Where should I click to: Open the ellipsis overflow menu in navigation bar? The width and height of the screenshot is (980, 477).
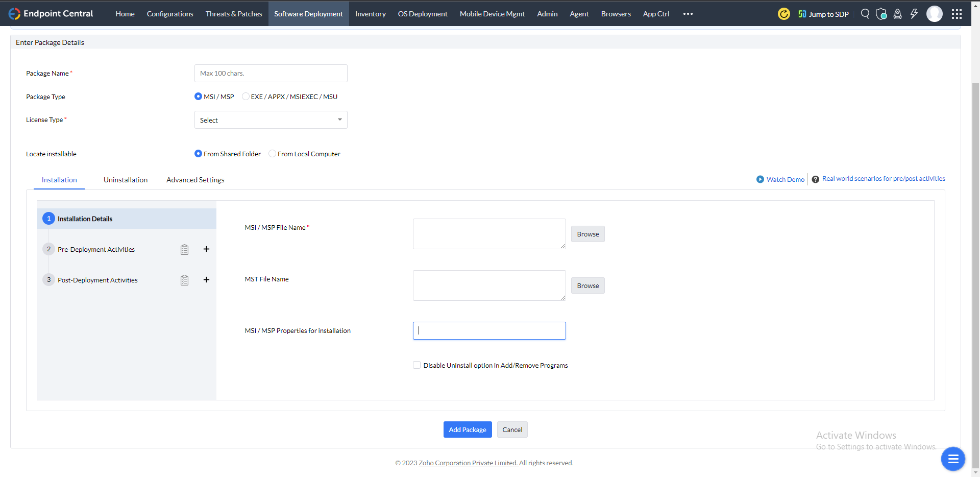(x=688, y=14)
